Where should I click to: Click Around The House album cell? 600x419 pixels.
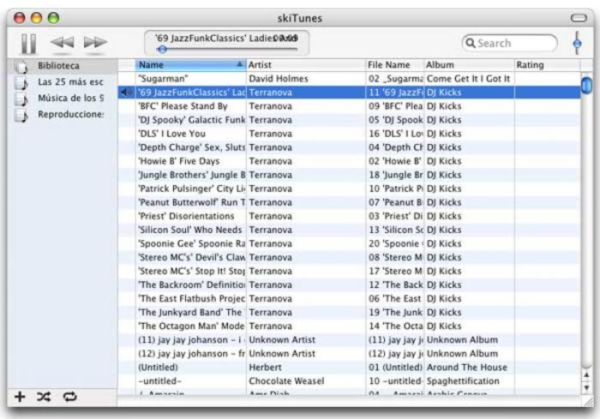pyautogui.click(x=467, y=367)
